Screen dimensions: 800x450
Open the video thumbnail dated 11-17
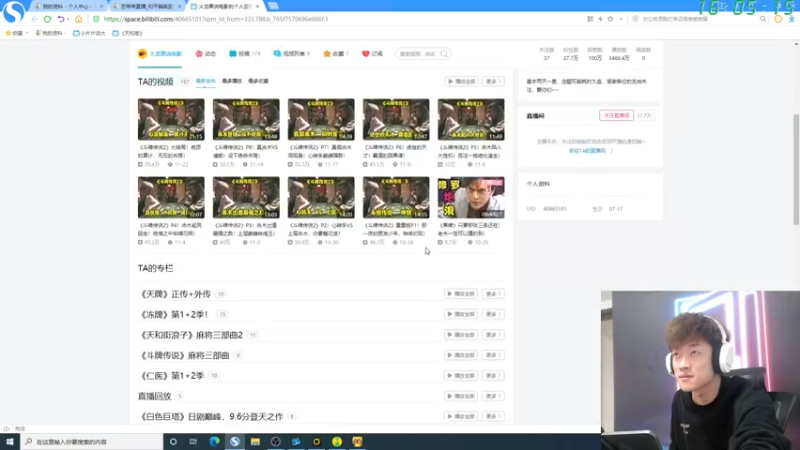321,119
